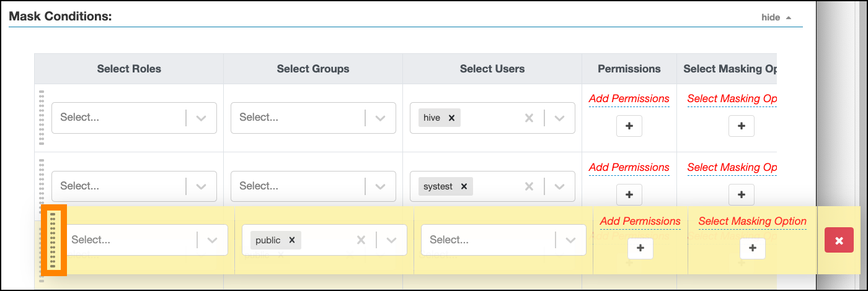Clear all users in the hive row
Viewport: 868px width, 291px height.
[x=529, y=118]
